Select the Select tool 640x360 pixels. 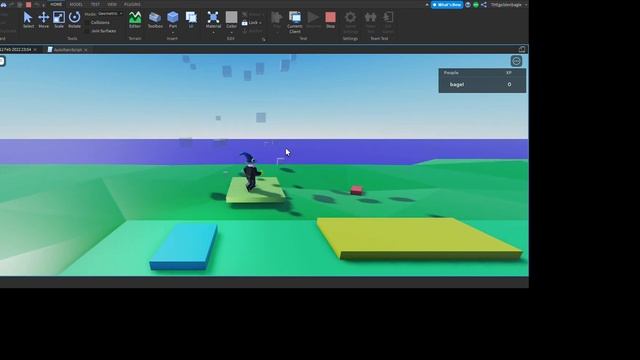coord(28,20)
